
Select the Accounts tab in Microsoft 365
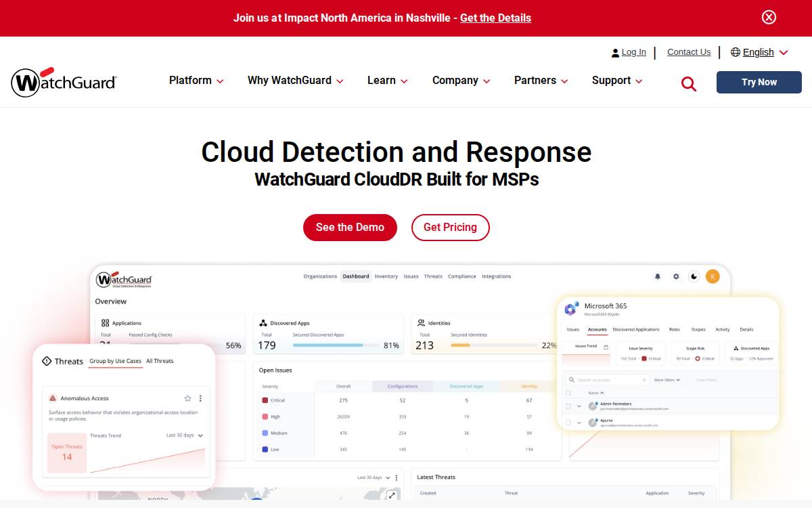click(x=597, y=330)
